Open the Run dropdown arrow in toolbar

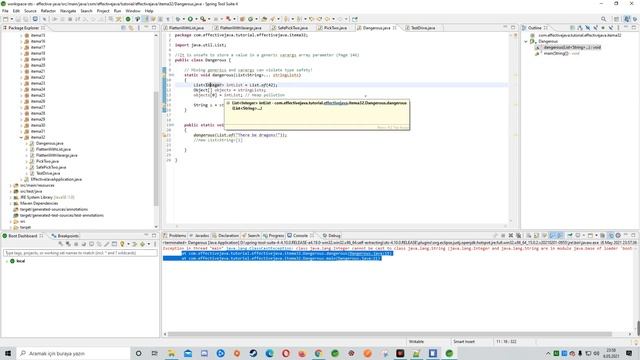point(196,19)
